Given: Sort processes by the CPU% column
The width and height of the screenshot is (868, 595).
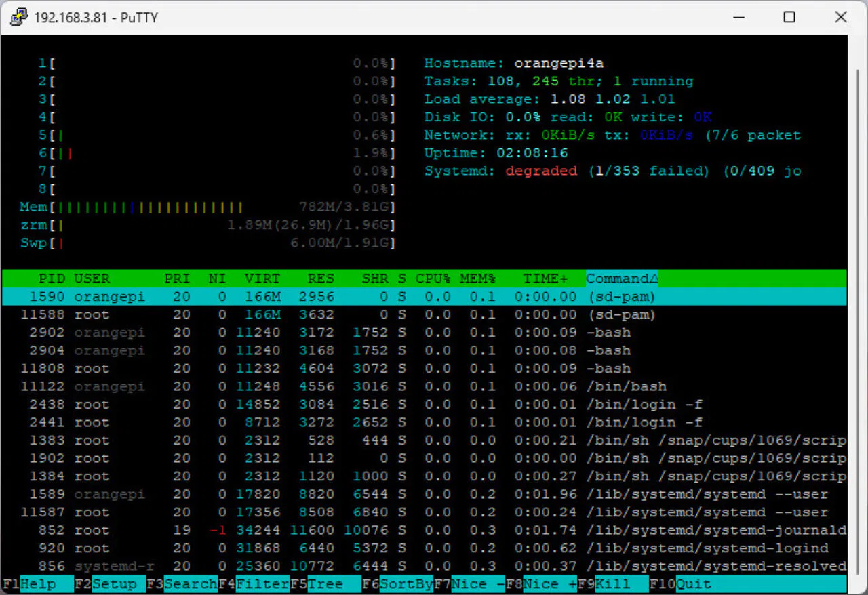Looking at the screenshot, I should 432,278.
